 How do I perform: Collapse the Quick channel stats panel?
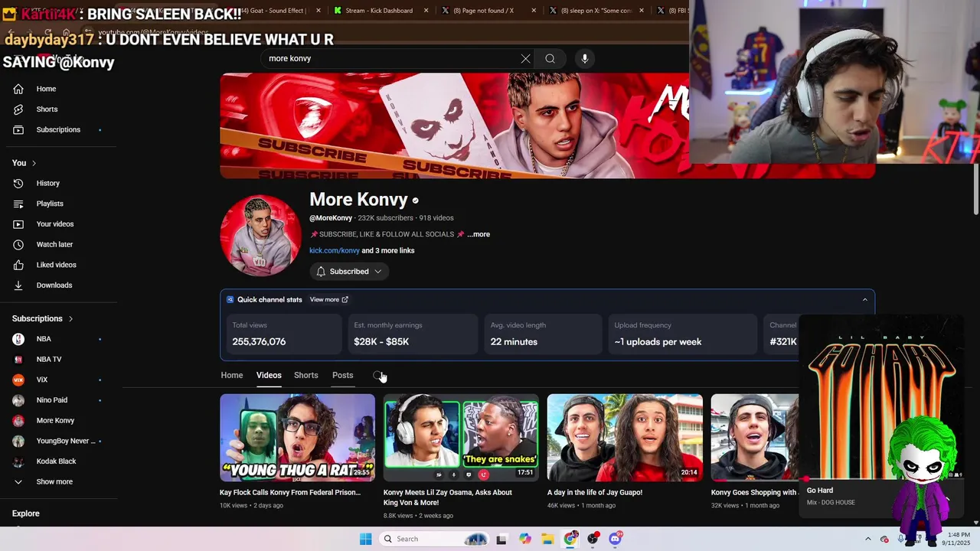tap(865, 300)
